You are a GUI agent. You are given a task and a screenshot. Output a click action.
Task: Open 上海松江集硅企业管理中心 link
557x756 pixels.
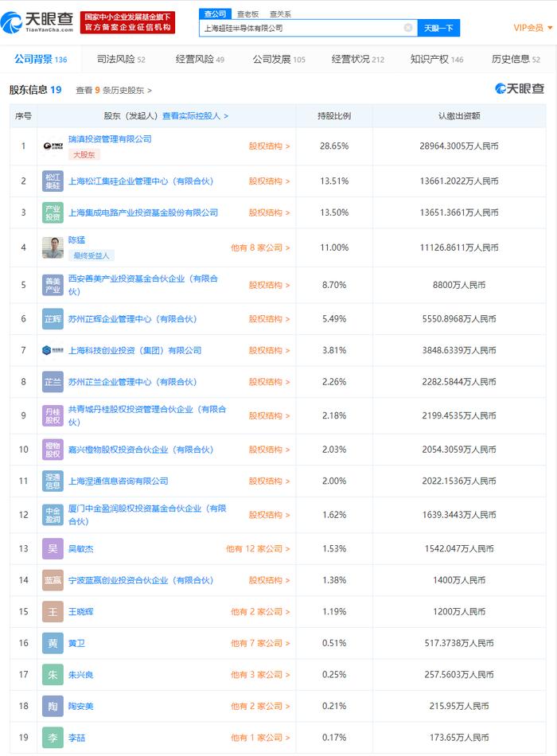141,181
